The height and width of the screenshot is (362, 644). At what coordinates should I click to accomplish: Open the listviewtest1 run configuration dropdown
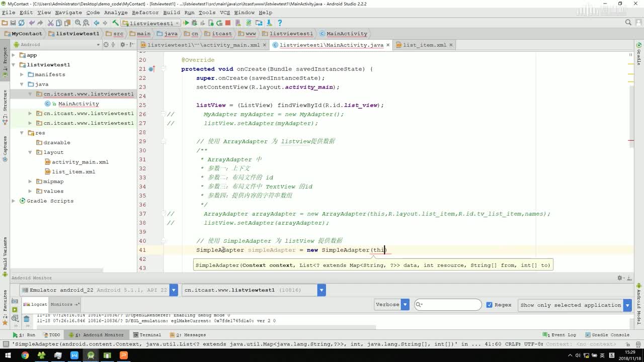point(150,23)
